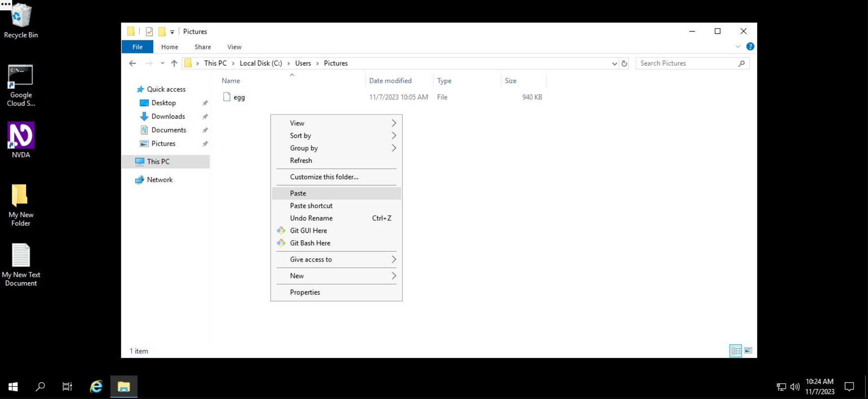Open the Give access to submenu

point(337,260)
